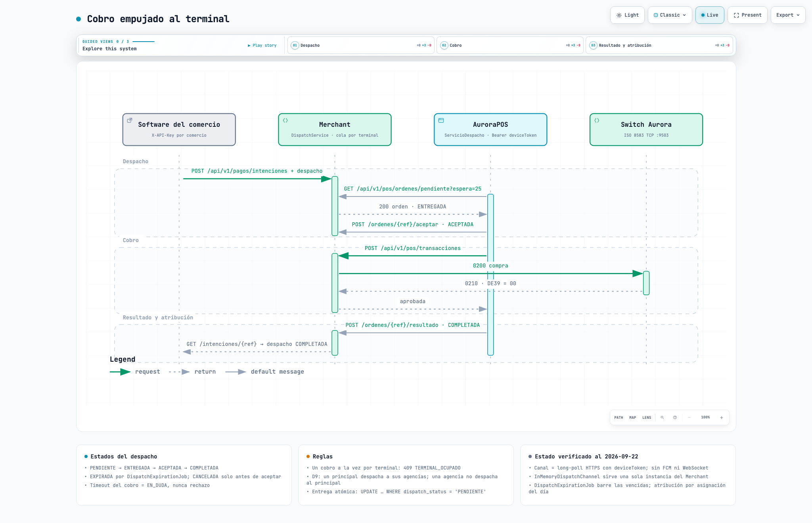Click external-link icon on Software del comercio
Viewport: 812px width, 523px height.
pos(130,120)
